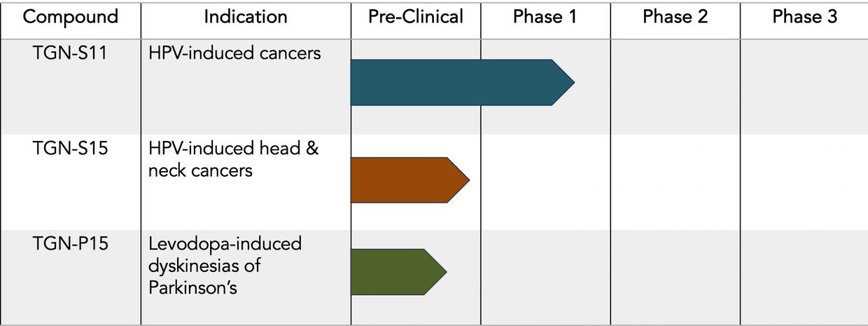Click the HPV-induced cancers indication text

click(x=234, y=53)
